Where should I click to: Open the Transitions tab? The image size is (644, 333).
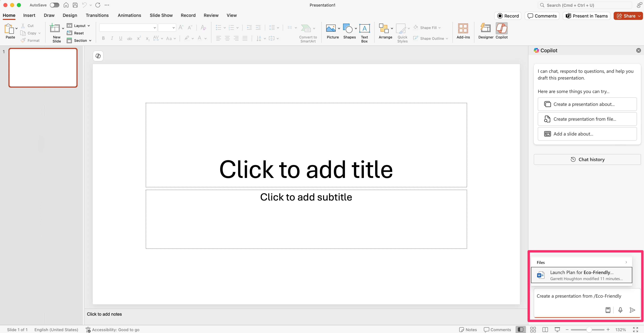tap(97, 15)
